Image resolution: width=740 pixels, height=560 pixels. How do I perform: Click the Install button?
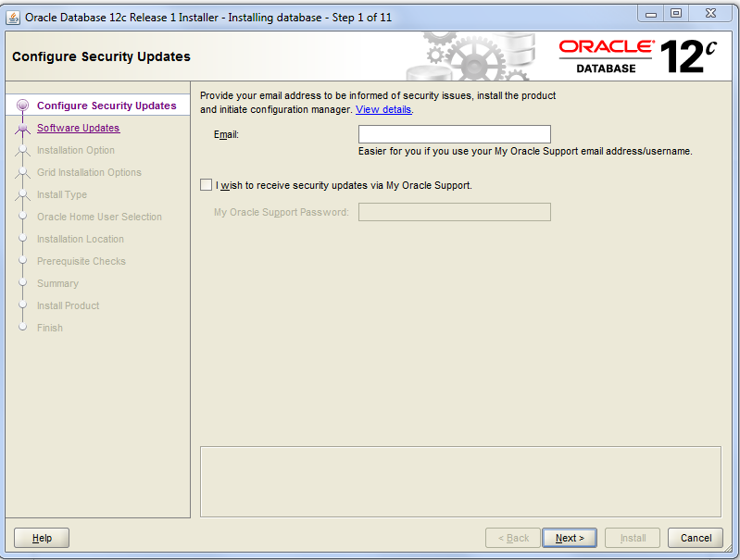[x=633, y=538]
